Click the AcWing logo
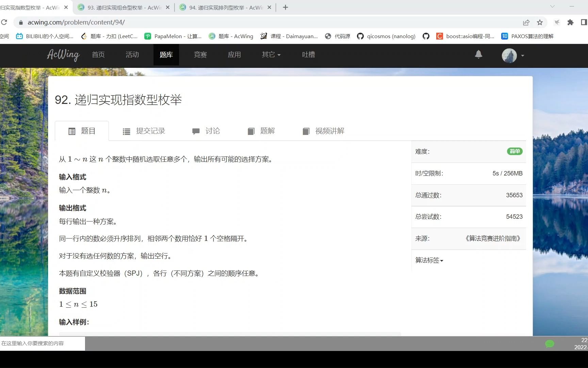 pos(63,55)
